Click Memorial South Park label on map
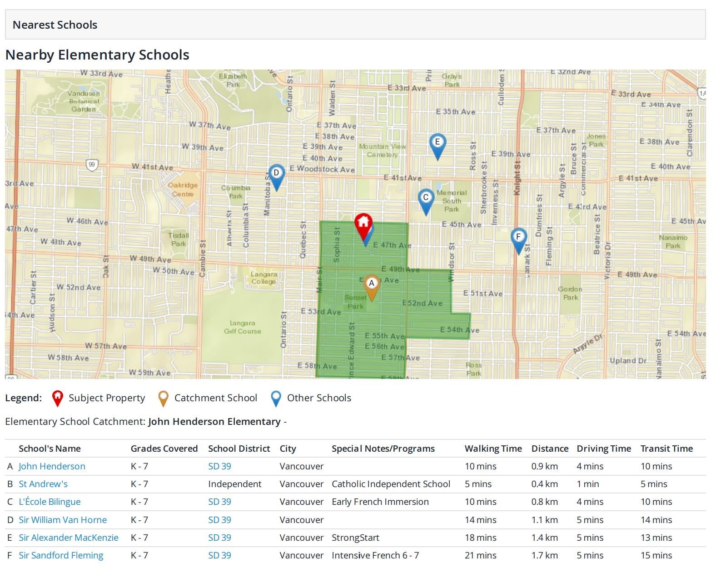This screenshot has height=588, width=716. [x=452, y=201]
